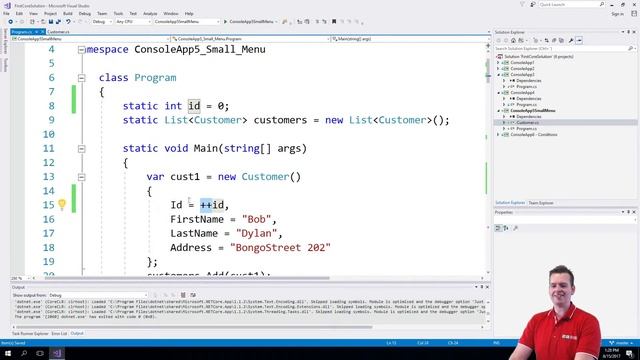This screenshot has width=640, height=360.
Task: Open the Debug configuration dropdown
Action: (102, 22)
